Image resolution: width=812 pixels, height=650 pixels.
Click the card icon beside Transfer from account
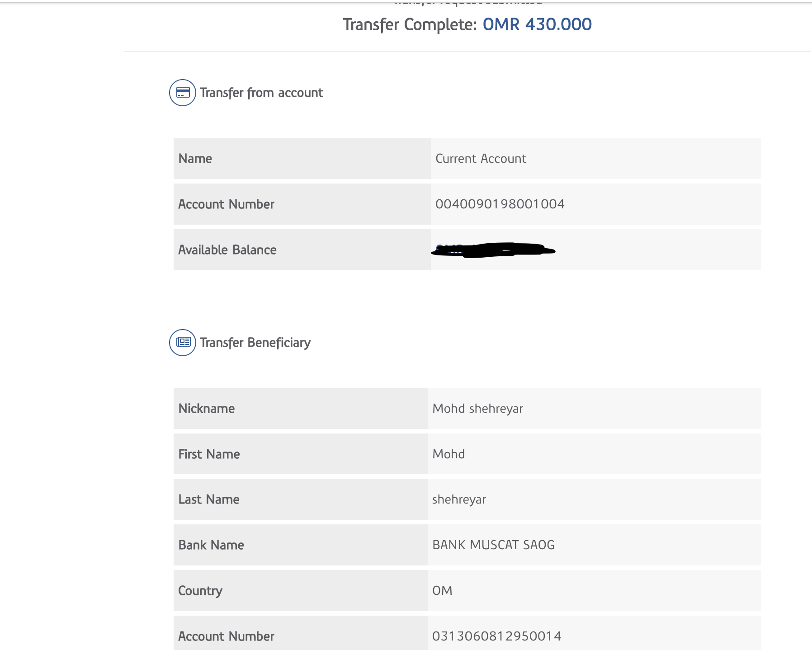click(183, 93)
